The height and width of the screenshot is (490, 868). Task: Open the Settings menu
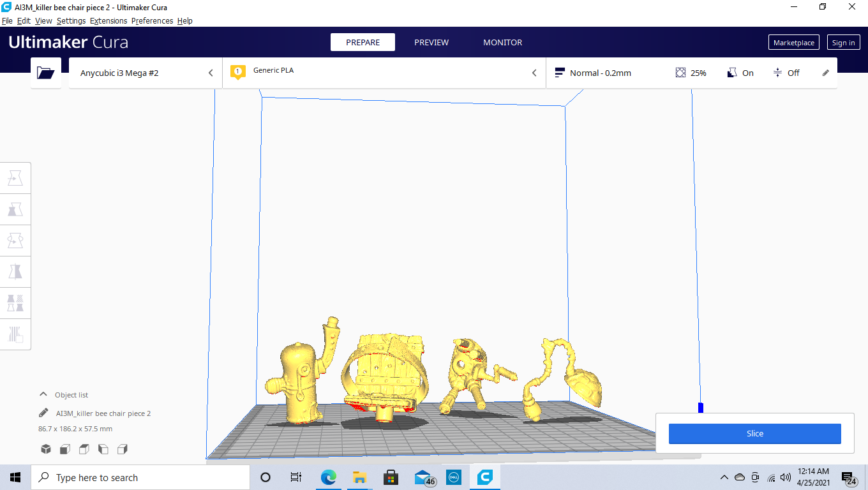point(71,20)
